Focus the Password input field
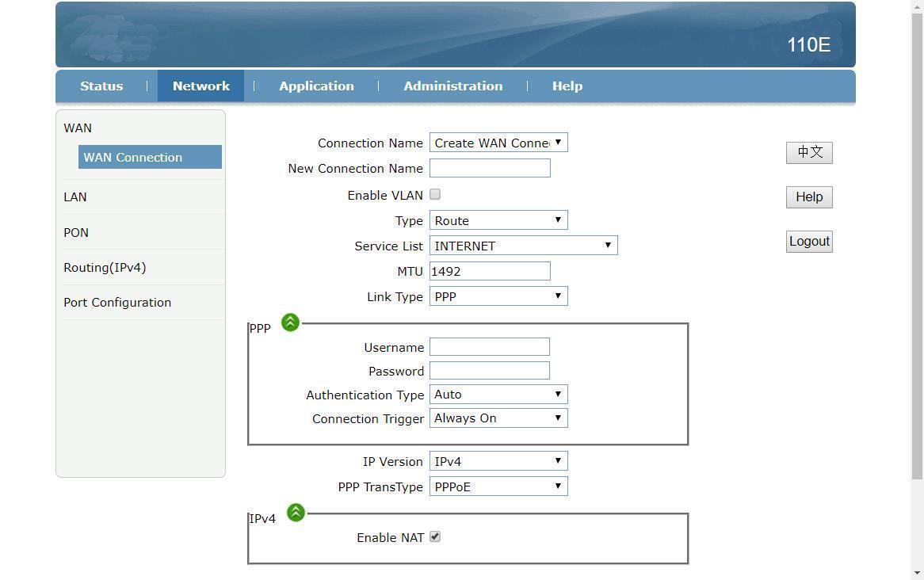Image resolution: width=924 pixels, height=580 pixels. pos(490,370)
